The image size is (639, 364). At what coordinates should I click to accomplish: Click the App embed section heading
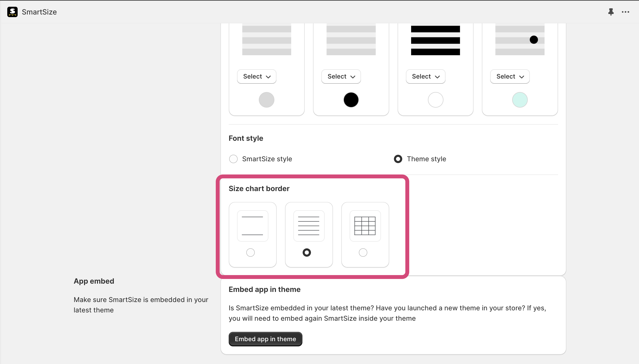coord(94,281)
